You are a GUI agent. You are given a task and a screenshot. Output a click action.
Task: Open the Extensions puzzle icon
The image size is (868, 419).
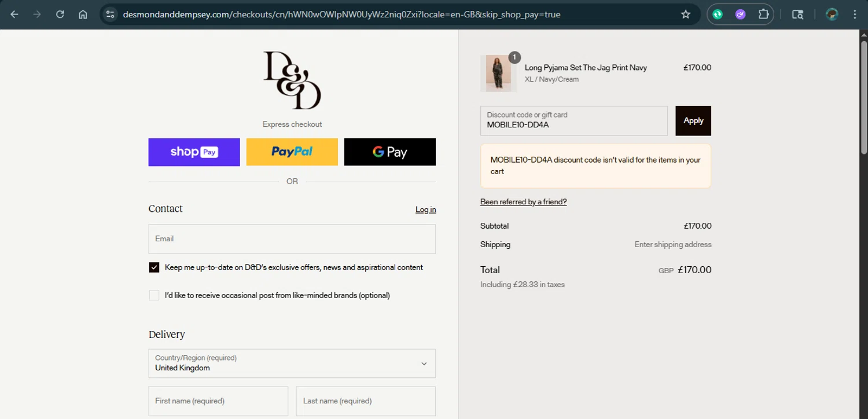[x=763, y=14]
